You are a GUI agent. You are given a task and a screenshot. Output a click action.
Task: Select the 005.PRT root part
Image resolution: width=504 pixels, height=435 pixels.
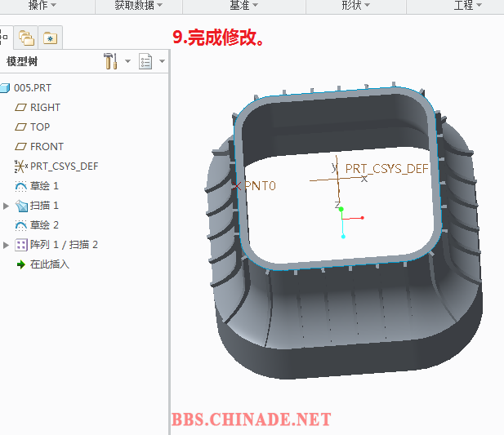(33, 87)
